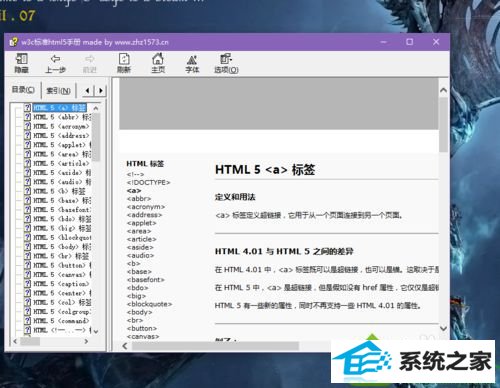Select tree item HTML 5 <caption>

(61, 284)
